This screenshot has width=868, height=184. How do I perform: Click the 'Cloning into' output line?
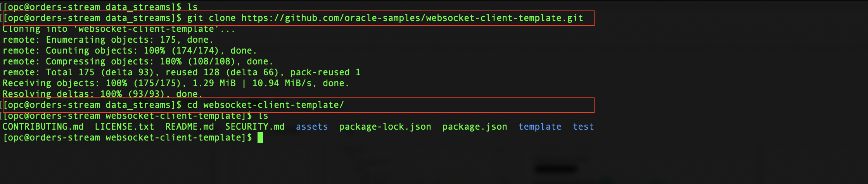tap(119, 29)
